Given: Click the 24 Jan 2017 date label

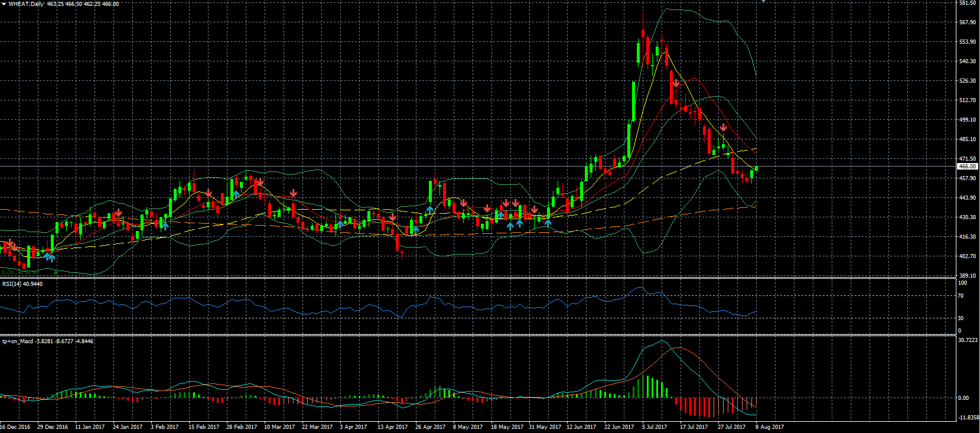Looking at the screenshot, I should click(128, 427).
